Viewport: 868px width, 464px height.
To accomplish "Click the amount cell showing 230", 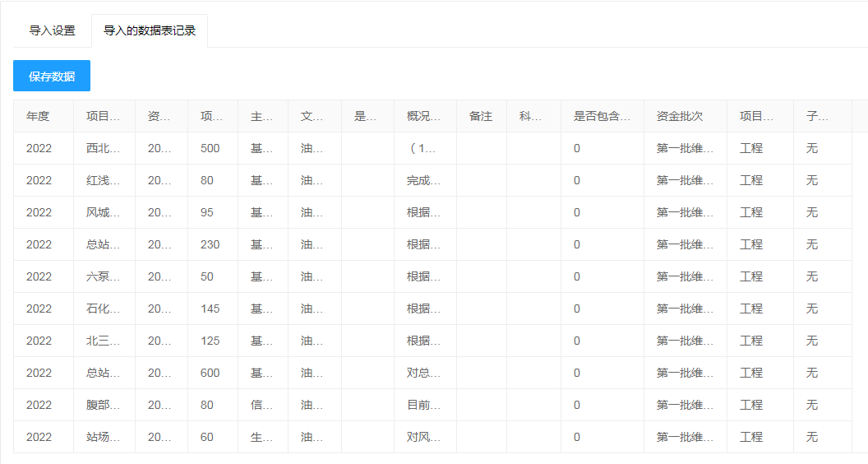I will pyautogui.click(x=213, y=245).
